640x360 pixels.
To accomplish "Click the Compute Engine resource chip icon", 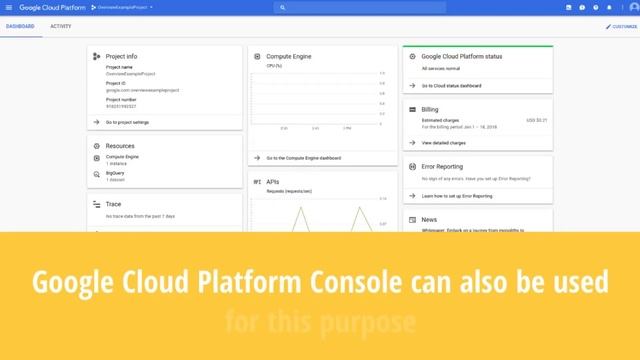I will (x=97, y=158).
